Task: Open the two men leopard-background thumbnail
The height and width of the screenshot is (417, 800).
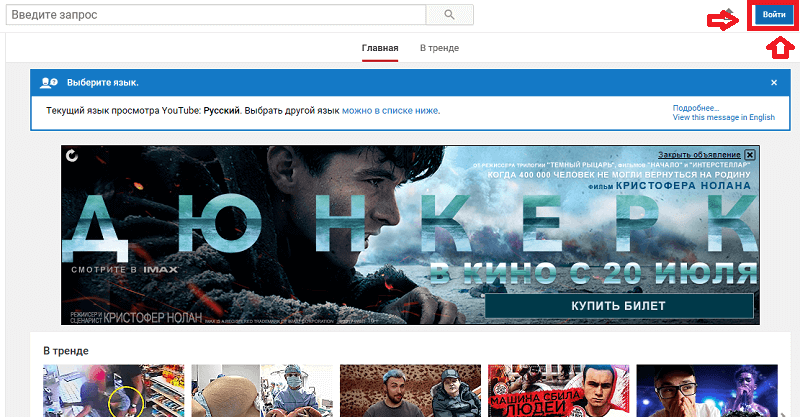Action: [410, 390]
